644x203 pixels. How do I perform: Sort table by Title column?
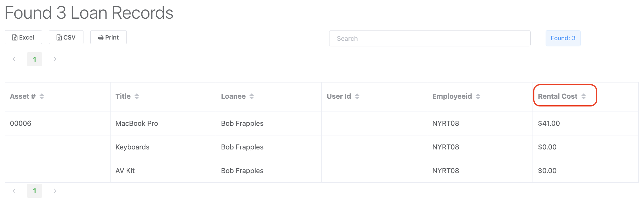coord(127,97)
